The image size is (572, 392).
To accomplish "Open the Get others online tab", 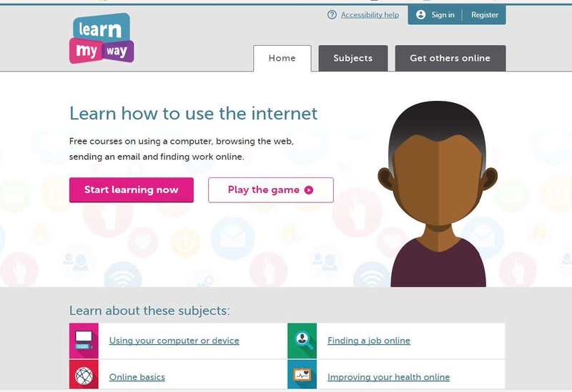I will pyautogui.click(x=450, y=59).
